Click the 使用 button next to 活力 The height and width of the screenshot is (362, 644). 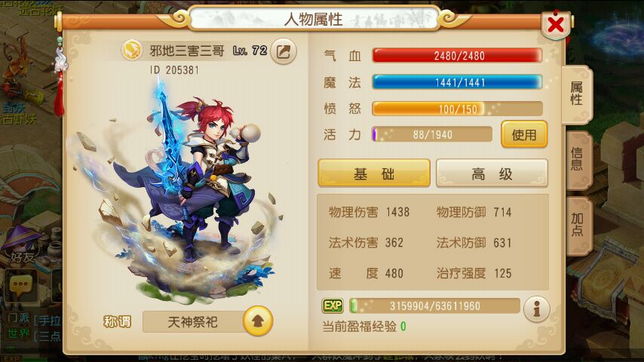point(524,134)
